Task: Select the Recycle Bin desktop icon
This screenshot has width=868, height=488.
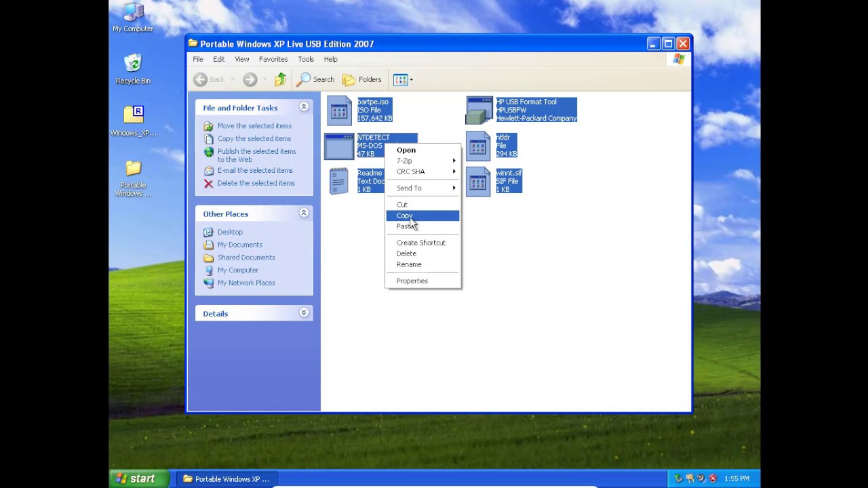Action: pos(133,68)
